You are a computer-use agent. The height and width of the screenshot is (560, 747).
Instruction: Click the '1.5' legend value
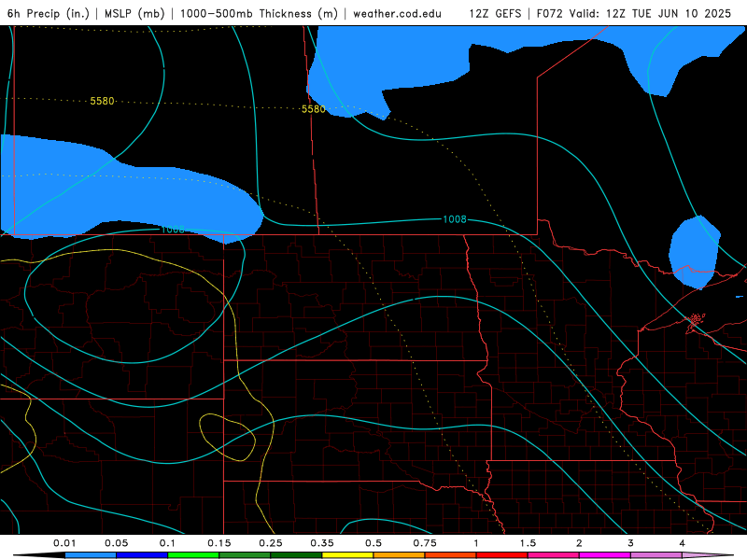(528, 543)
